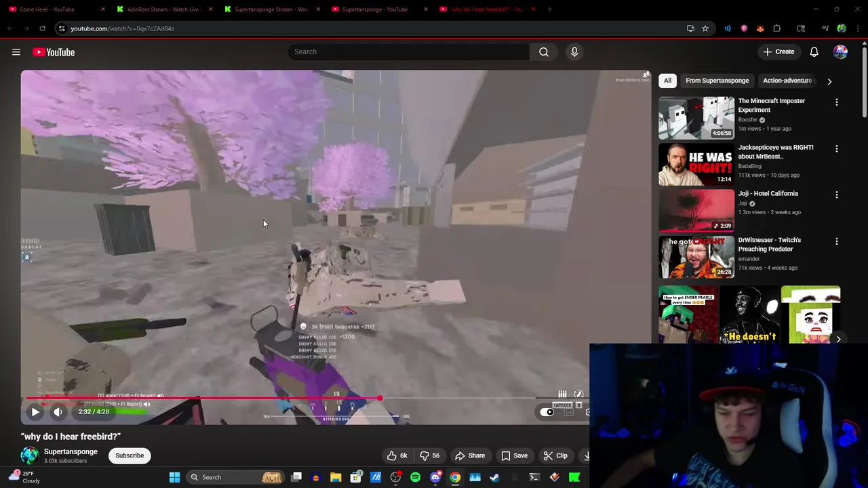Image resolution: width=868 pixels, height=488 pixels.
Task: Play the paused video
Action: pyautogui.click(x=35, y=411)
